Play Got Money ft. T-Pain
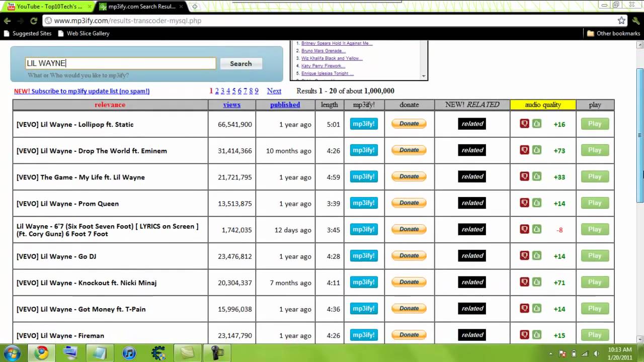The image size is (644, 362). 595,309
